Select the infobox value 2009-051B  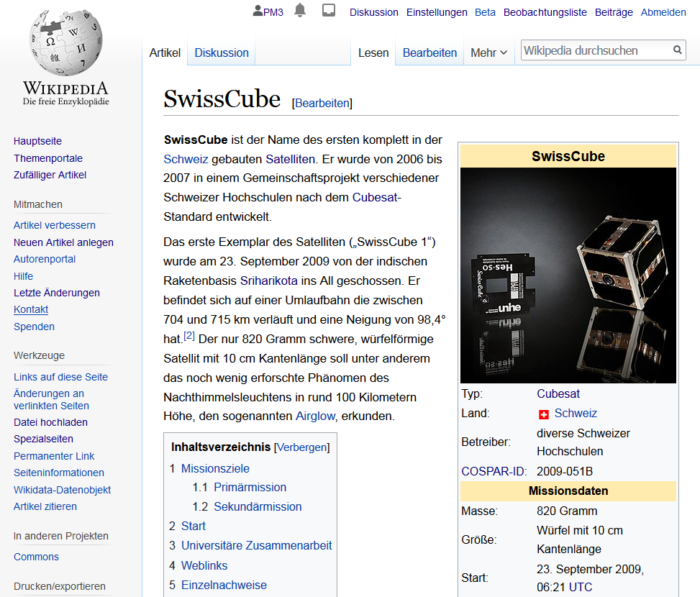(x=564, y=471)
